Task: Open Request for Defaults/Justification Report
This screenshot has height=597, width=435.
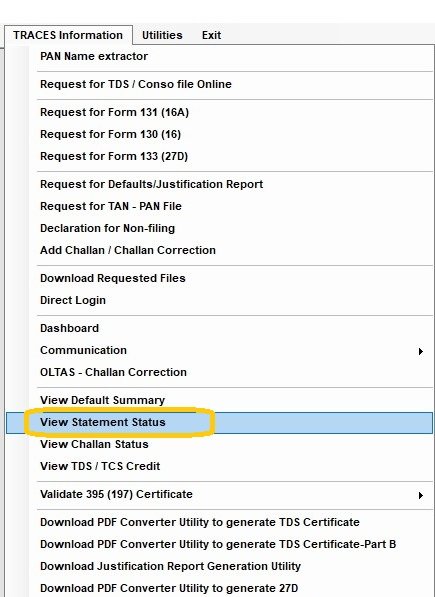Action: click(220, 184)
